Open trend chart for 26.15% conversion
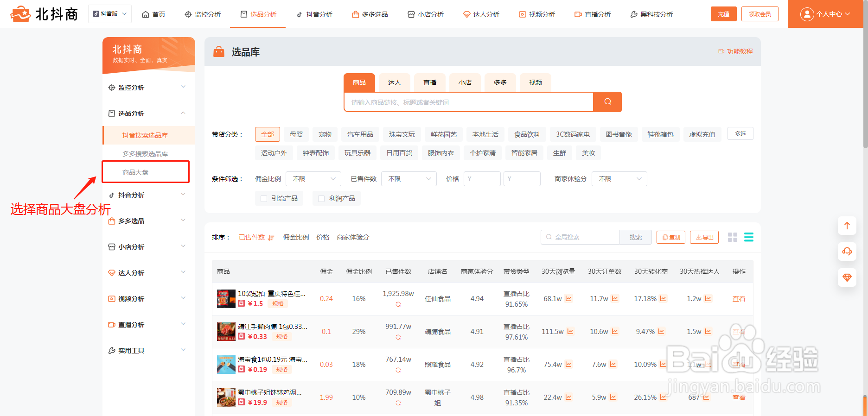The width and height of the screenshot is (868, 416). pyautogui.click(x=663, y=397)
